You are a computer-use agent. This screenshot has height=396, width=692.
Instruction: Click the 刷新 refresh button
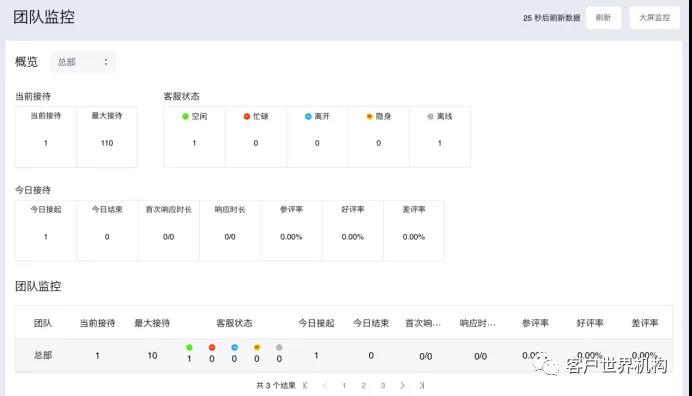pos(603,18)
